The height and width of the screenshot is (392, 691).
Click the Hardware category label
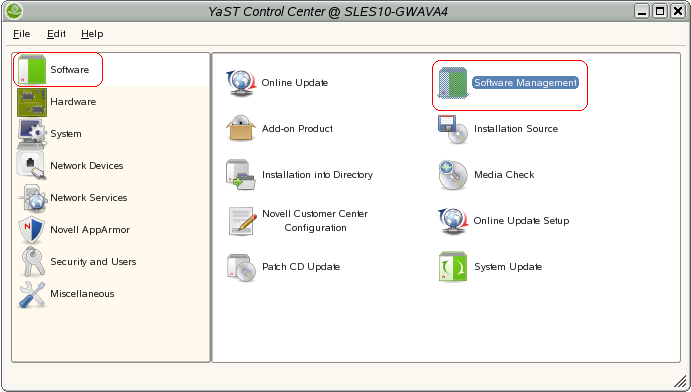[x=73, y=102]
